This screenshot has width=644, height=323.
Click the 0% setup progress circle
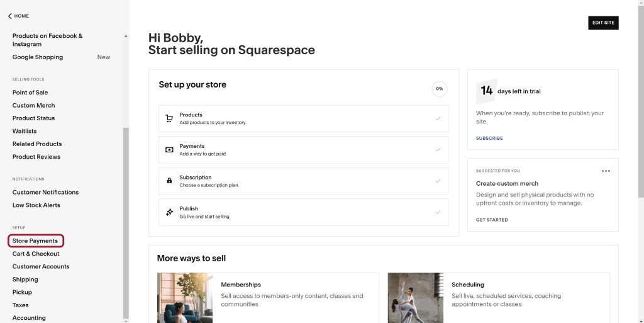point(440,89)
